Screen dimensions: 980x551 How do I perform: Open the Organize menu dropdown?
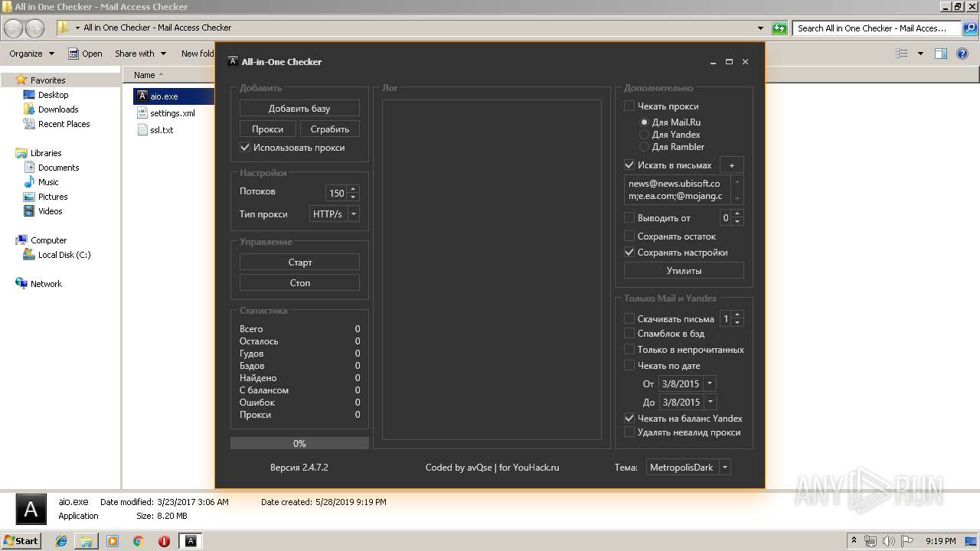[32, 54]
